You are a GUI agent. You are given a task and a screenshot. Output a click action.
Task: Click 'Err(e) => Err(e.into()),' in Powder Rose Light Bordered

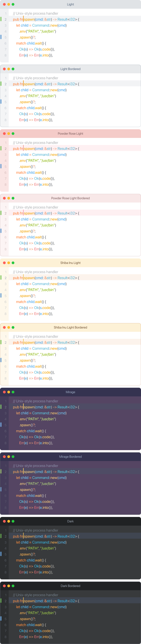(36, 249)
